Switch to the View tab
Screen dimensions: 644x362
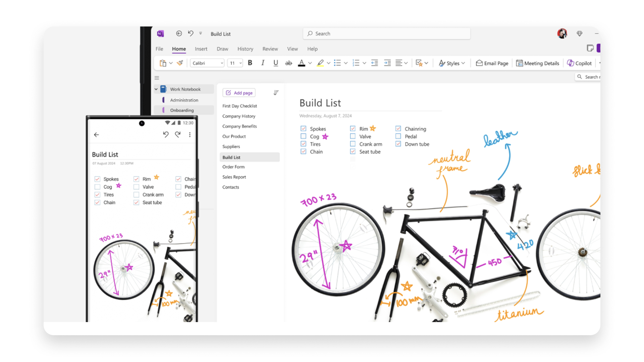pos(292,49)
